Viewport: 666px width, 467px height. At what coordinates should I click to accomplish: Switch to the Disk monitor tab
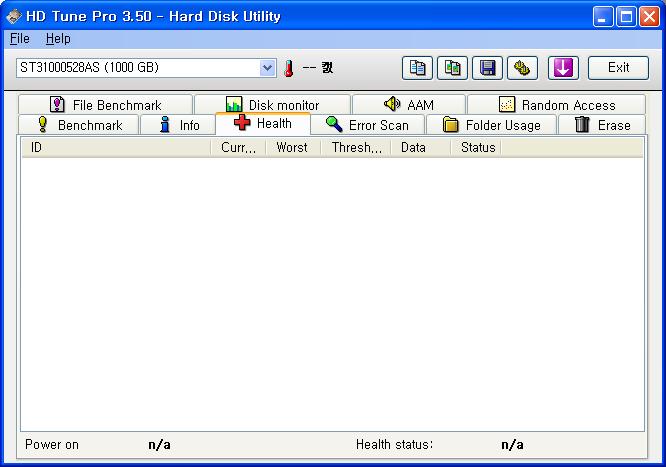pyautogui.click(x=272, y=105)
